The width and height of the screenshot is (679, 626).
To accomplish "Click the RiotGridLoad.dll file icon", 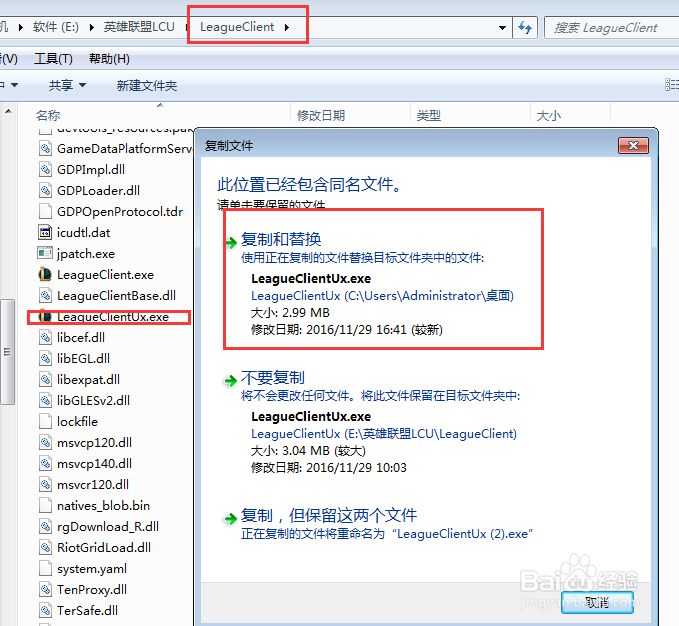I will (45, 548).
